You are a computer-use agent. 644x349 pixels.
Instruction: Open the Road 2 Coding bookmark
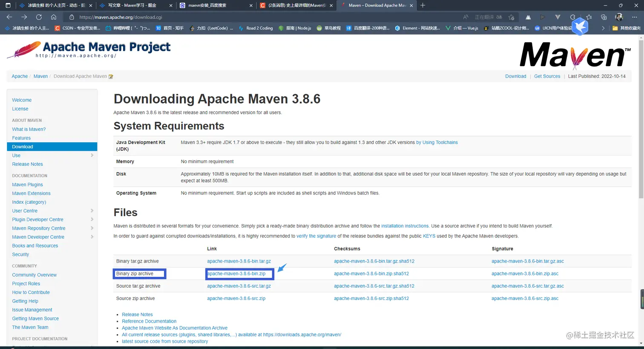(x=256, y=28)
